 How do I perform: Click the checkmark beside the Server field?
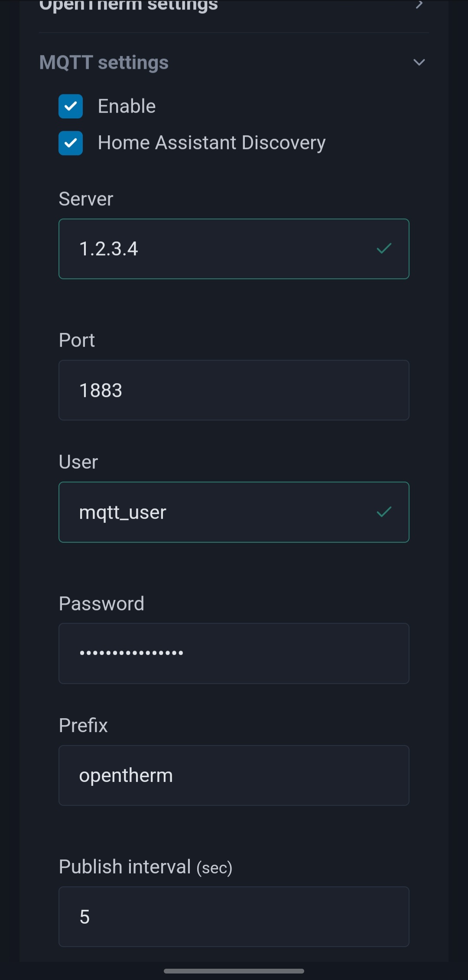[x=384, y=248]
